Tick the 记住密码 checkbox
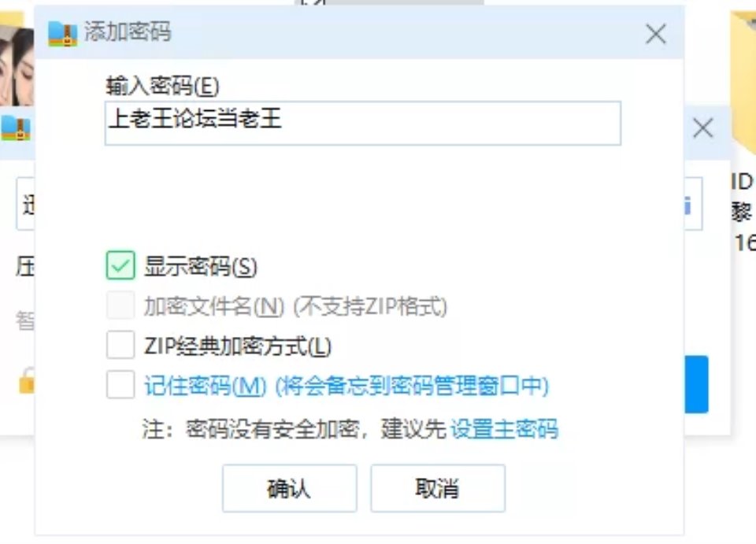Viewport: 756px width, 544px height. pyautogui.click(x=120, y=384)
